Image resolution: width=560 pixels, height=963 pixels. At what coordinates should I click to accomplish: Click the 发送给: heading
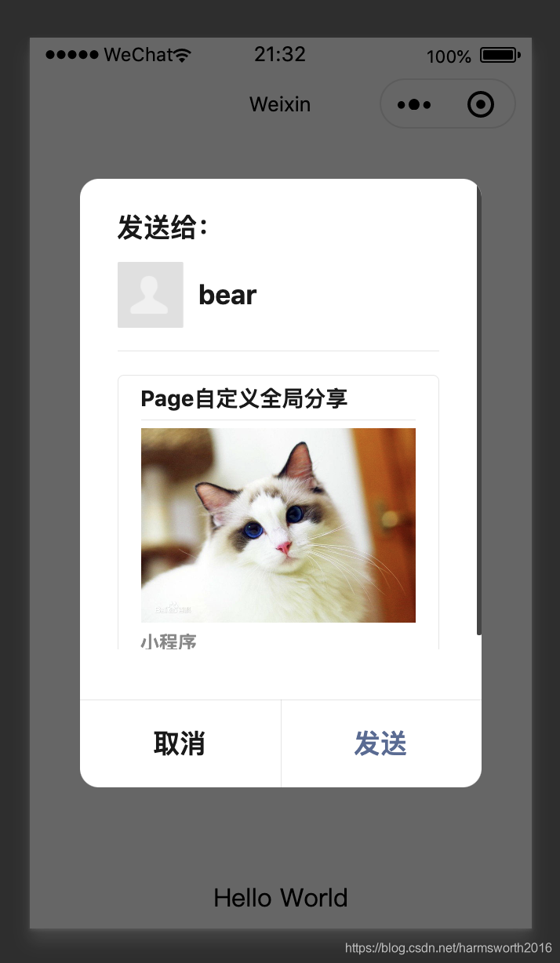tap(162, 227)
